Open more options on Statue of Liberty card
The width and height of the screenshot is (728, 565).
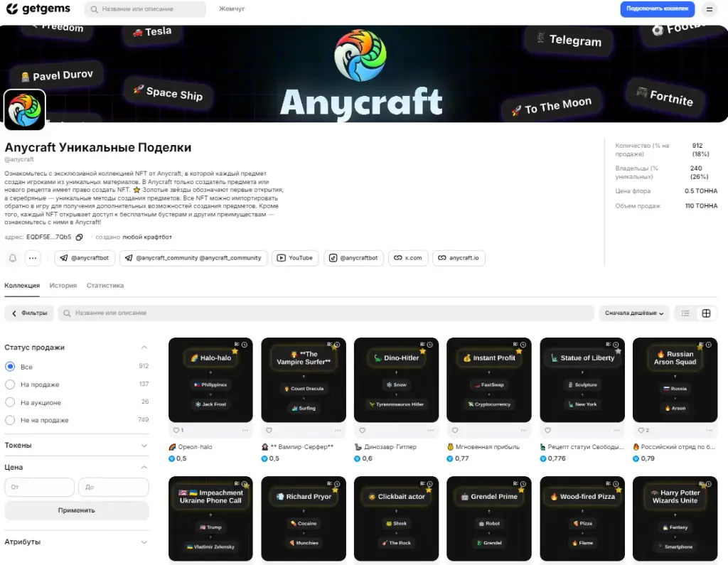pyautogui.click(x=616, y=431)
